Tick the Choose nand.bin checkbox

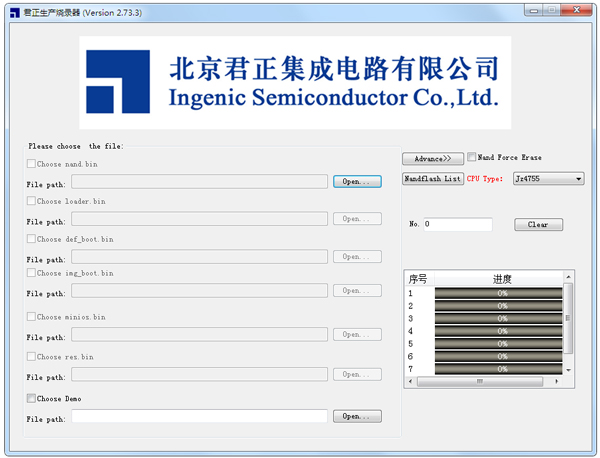31,164
